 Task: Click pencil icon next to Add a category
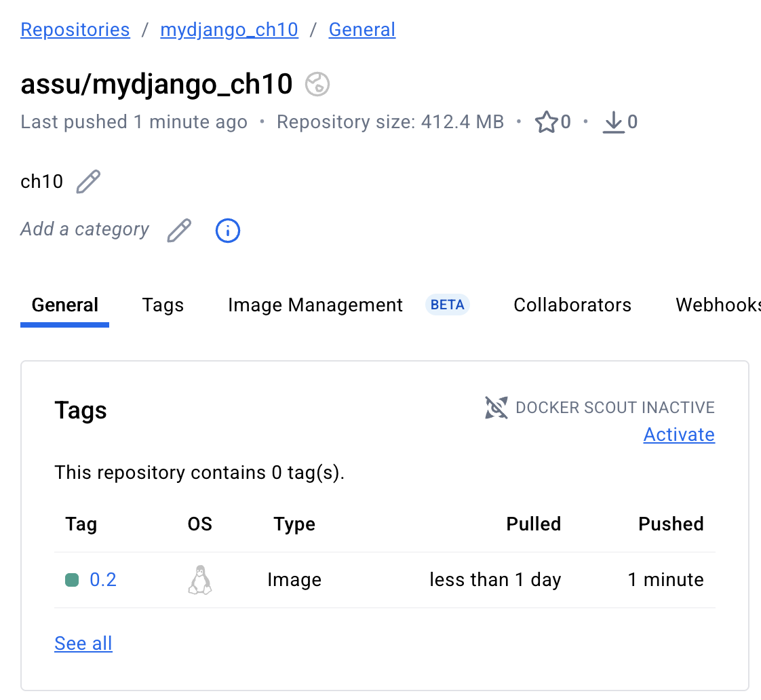click(x=179, y=231)
